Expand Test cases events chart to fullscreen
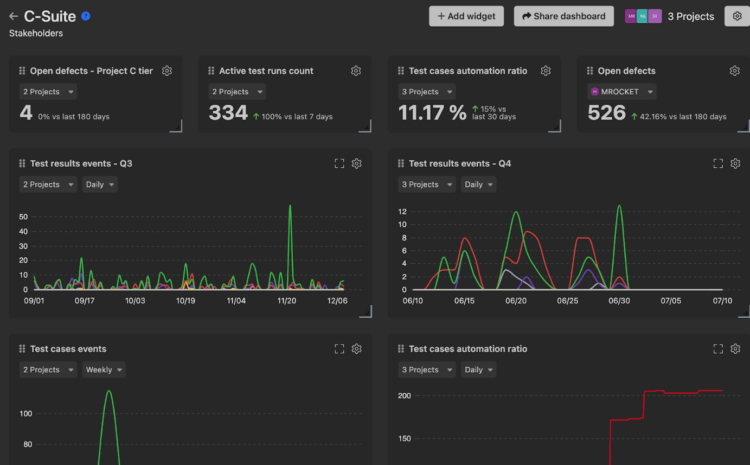Image resolution: width=750 pixels, height=465 pixels. (x=339, y=349)
